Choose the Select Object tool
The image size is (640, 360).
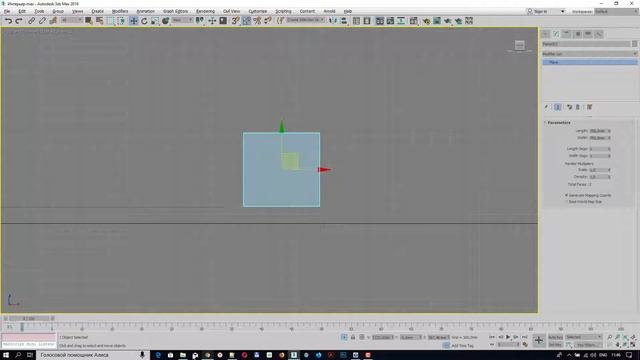(89, 21)
